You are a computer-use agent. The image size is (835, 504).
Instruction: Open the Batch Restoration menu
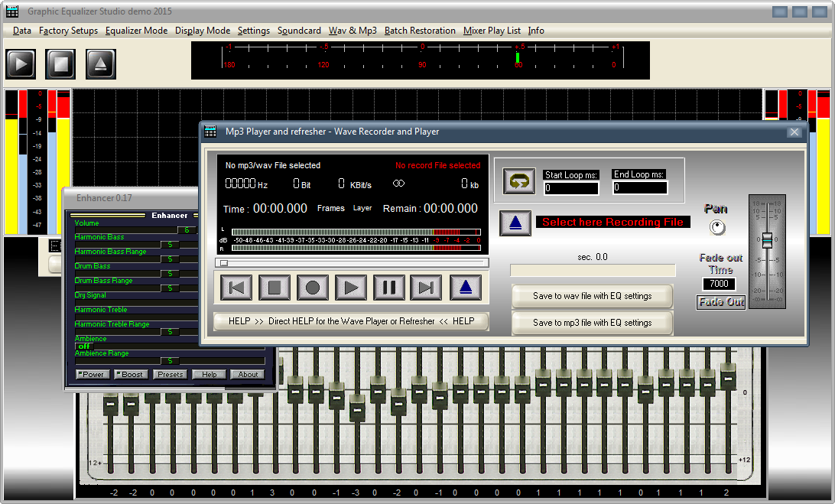coord(420,31)
